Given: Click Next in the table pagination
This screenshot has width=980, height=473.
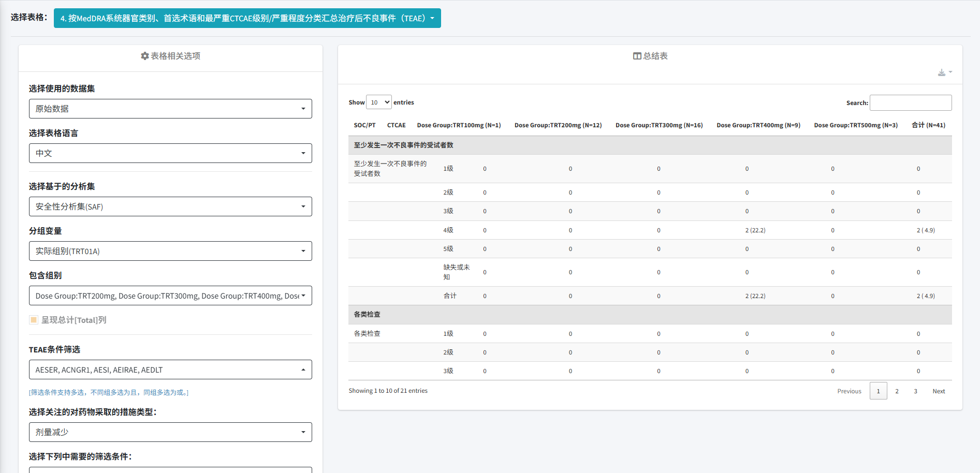Looking at the screenshot, I should pyautogui.click(x=938, y=391).
